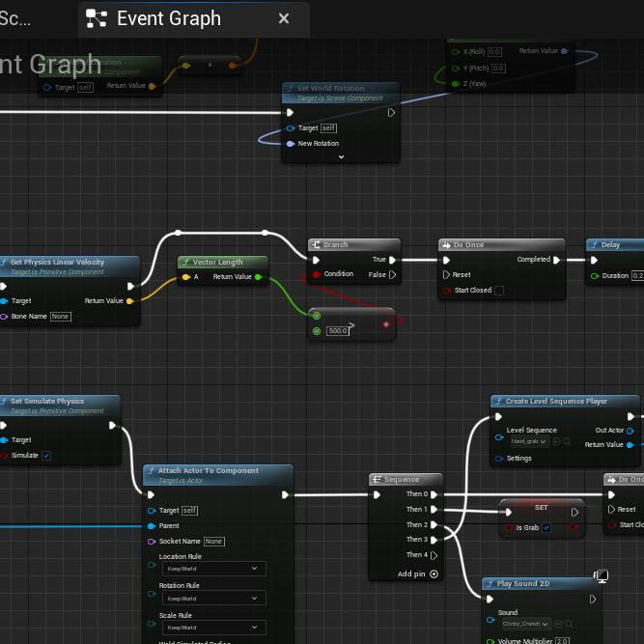Viewport: 644px width, 644px height.
Task: Click the Then 3 output pin
Action: tap(434, 540)
